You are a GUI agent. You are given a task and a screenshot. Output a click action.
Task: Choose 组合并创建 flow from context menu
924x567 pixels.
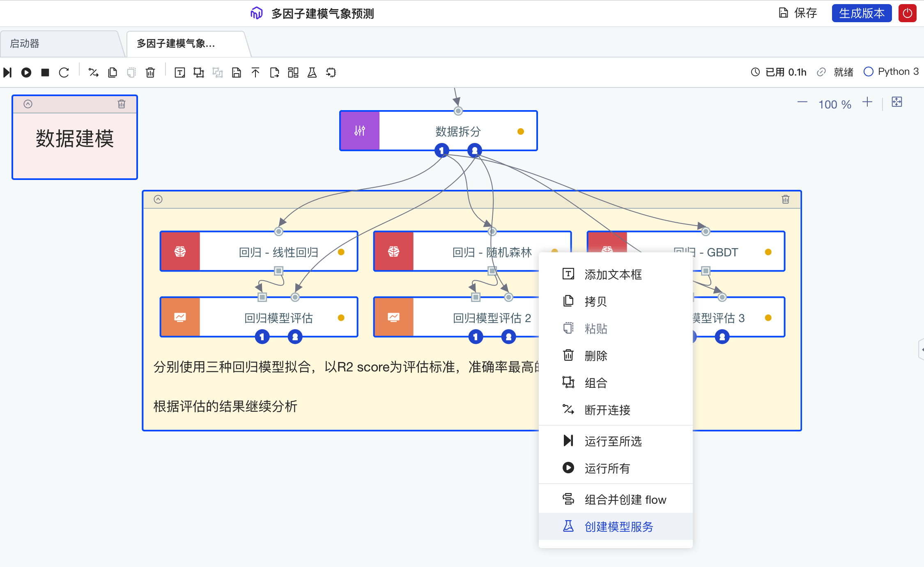click(x=616, y=500)
